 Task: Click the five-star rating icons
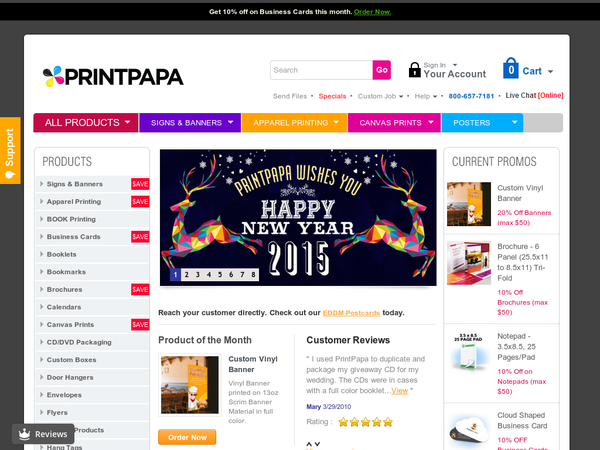tap(366, 422)
